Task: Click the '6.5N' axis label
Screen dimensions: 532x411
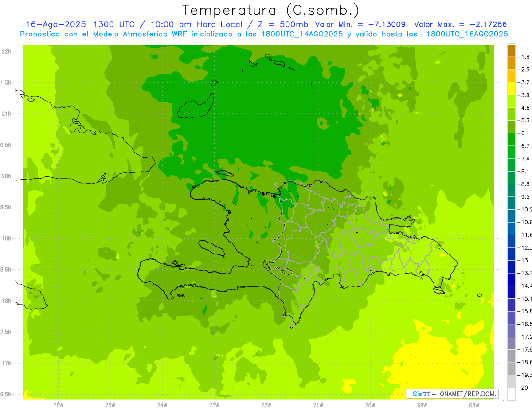Action: [7, 394]
